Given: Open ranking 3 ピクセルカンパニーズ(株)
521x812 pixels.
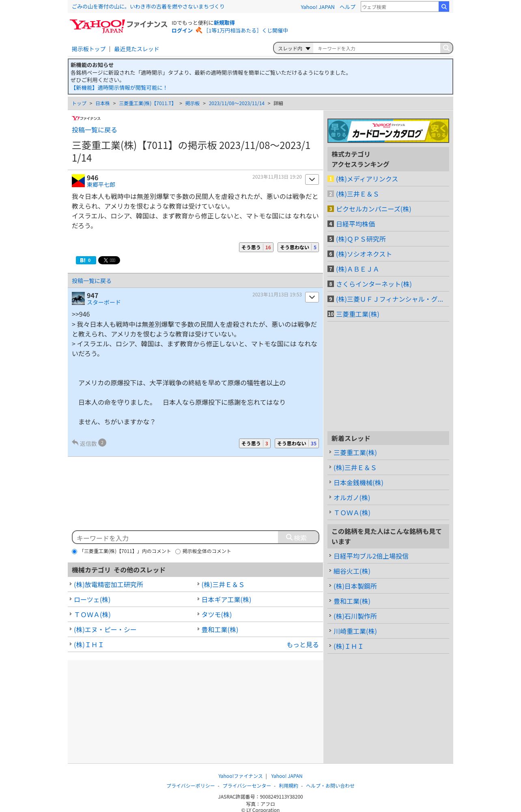Looking at the screenshot, I should click(x=373, y=209).
